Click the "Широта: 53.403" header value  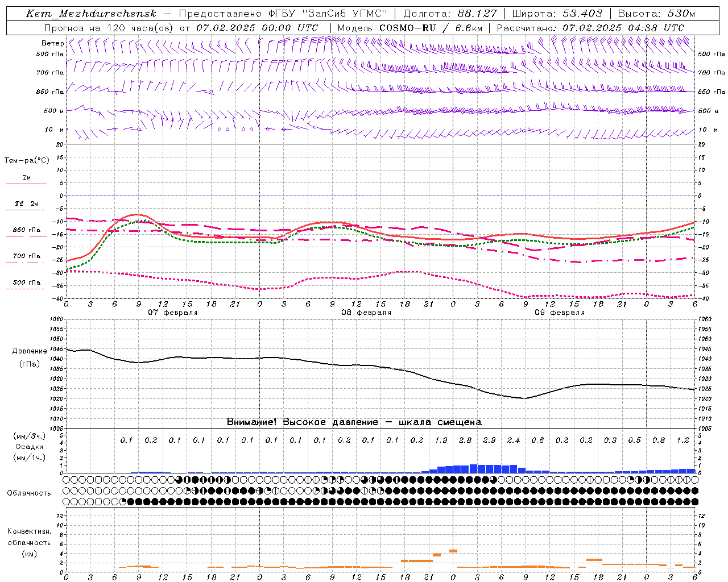[x=558, y=14]
